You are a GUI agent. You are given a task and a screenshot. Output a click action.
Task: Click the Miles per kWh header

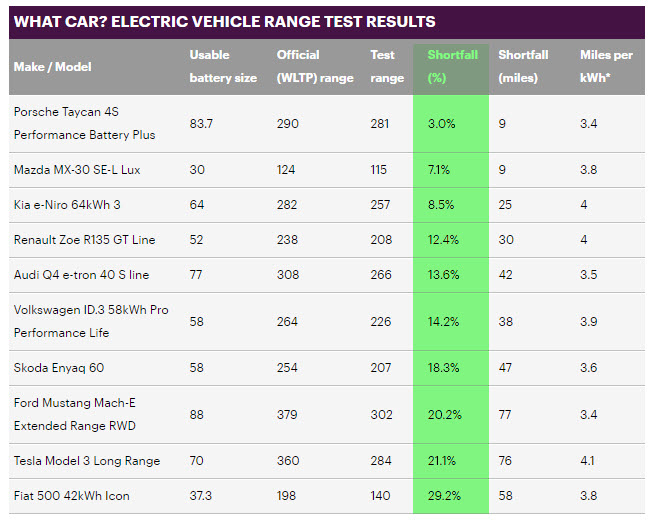click(x=606, y=67)
